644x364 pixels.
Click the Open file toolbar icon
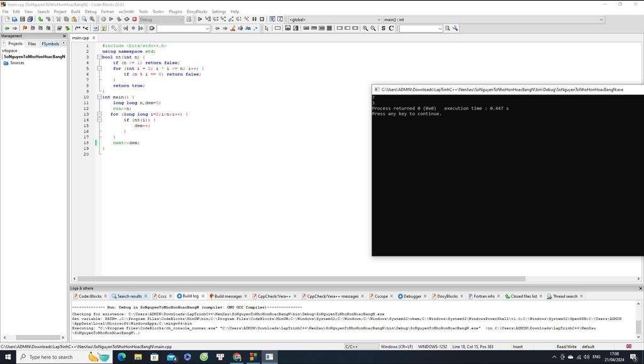(x=15, y=20)
